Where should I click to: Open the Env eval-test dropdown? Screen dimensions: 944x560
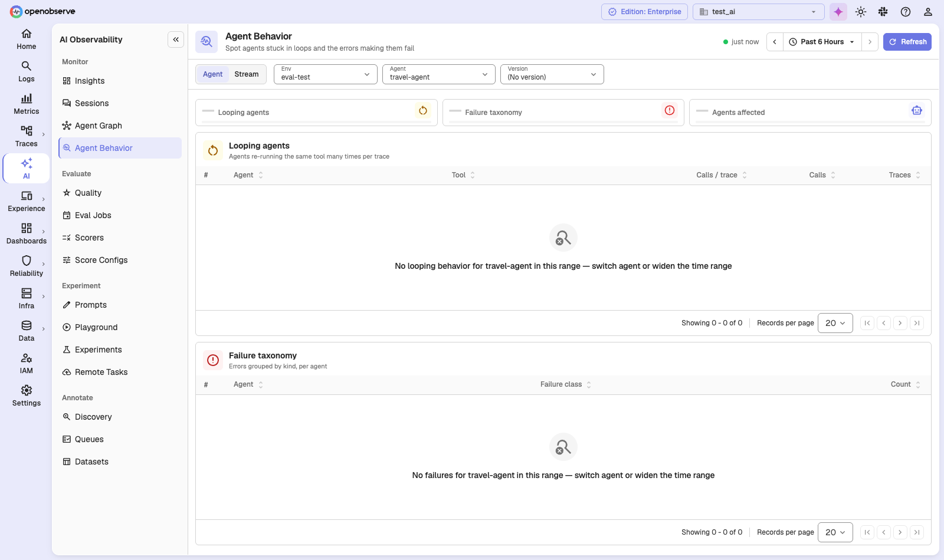coord(326,74)
